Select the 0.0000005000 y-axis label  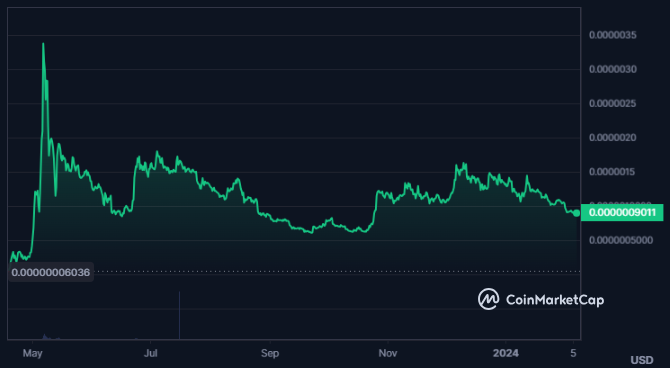click(x=620, y=240)
